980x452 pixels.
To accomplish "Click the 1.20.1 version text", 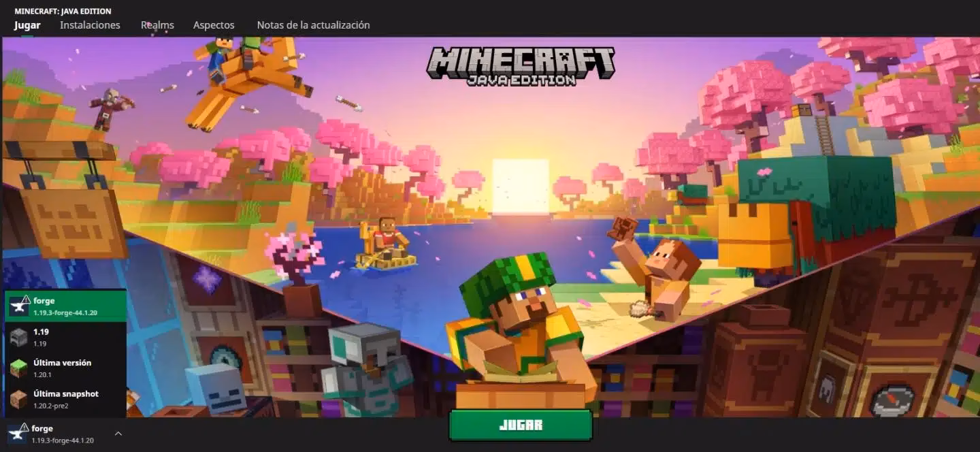I will (x=43, y=374).
